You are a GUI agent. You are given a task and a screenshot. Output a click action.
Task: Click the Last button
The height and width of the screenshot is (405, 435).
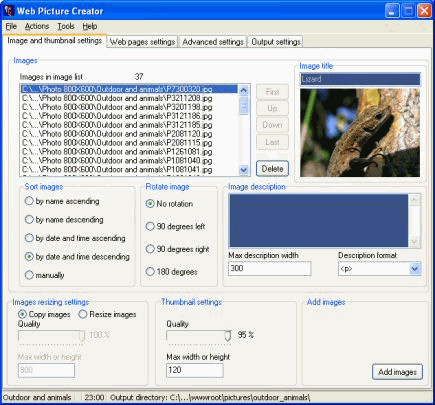(x=272, y=142)
